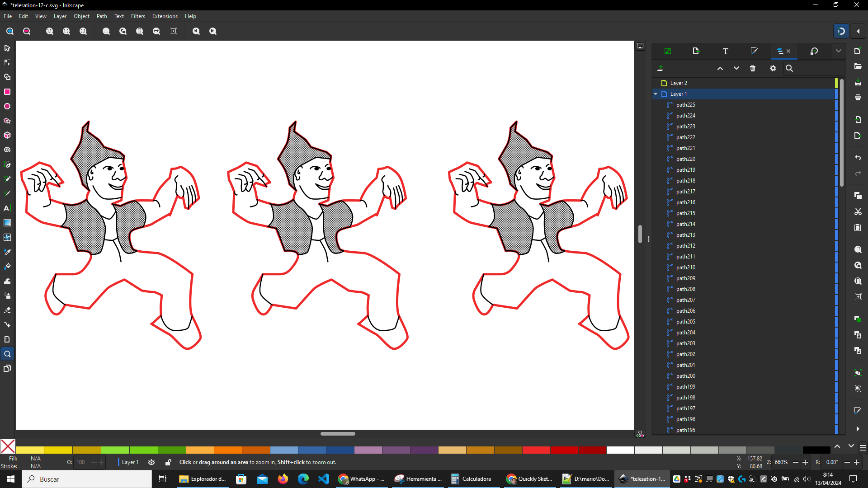Go to previous zoom level
The height and width of the screenshot is (488, 868).
(x=196, y=31)
